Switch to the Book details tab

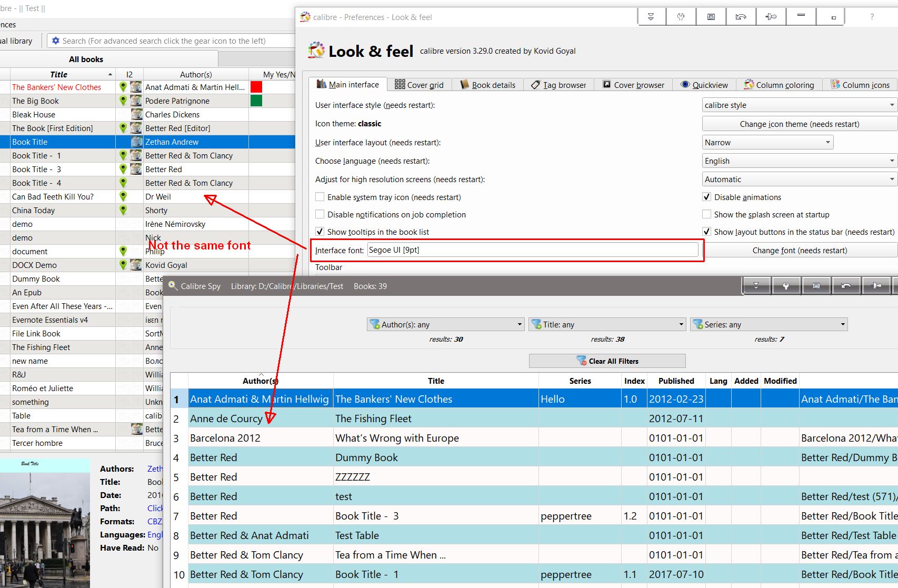(488, 85)
